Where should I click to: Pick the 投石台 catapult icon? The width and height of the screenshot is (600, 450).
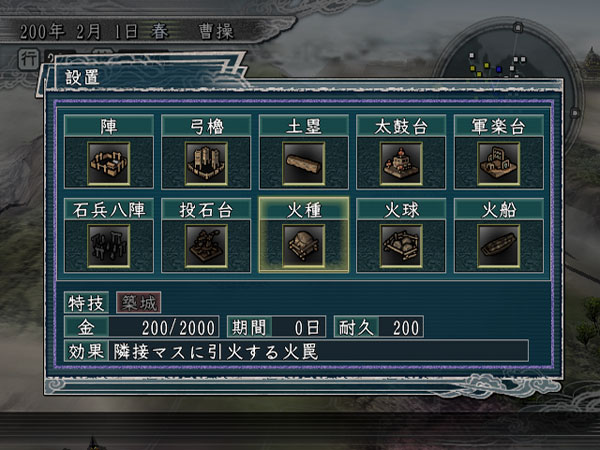coord(206,246)
